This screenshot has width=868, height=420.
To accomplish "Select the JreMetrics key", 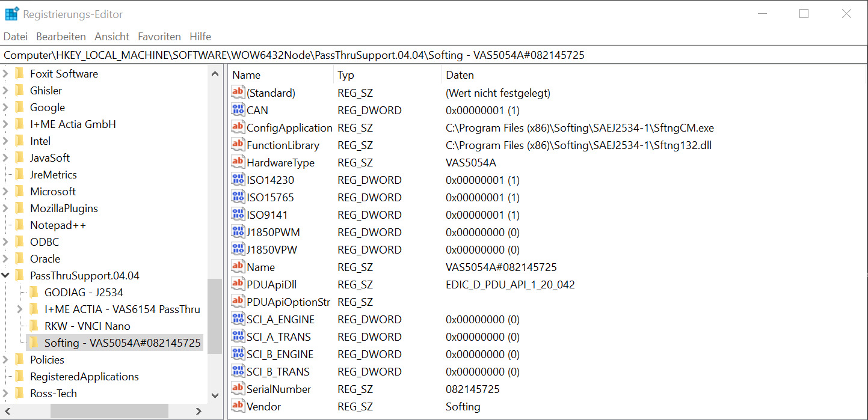I will pyautogui.click(x=54, y=175).
